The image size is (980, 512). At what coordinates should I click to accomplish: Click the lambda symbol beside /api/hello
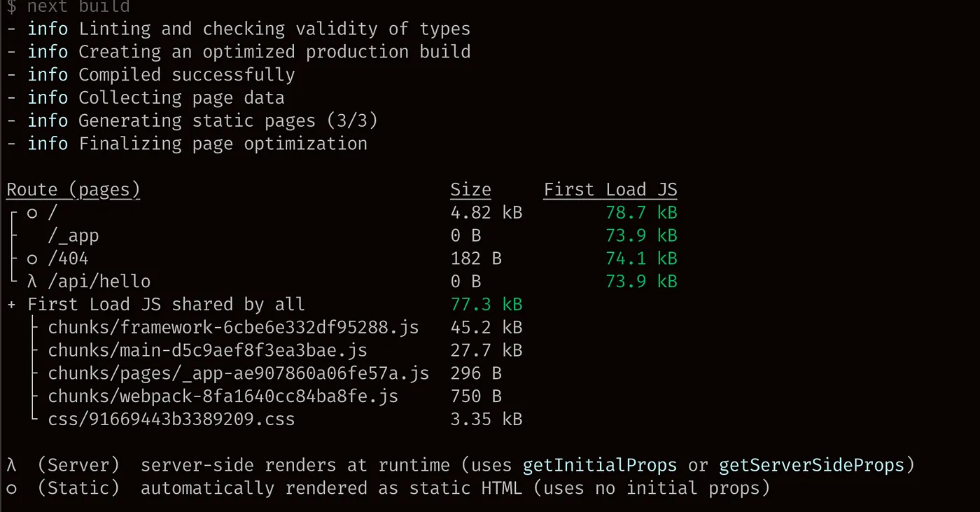(x=31, y=282)
